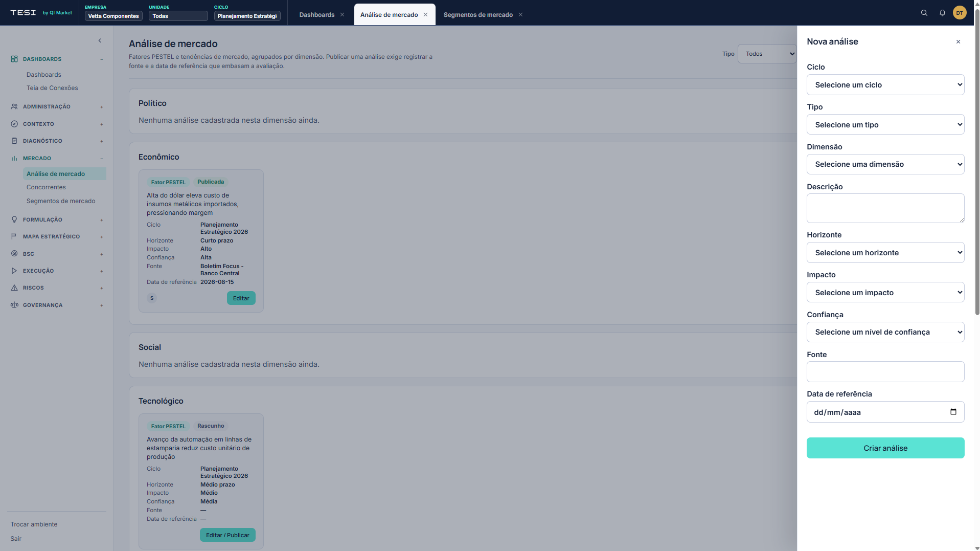Open Concorrentes in the sidebar
Image resolution: width=980 pixels, height=551 pixels.
(x=46, y=187)
